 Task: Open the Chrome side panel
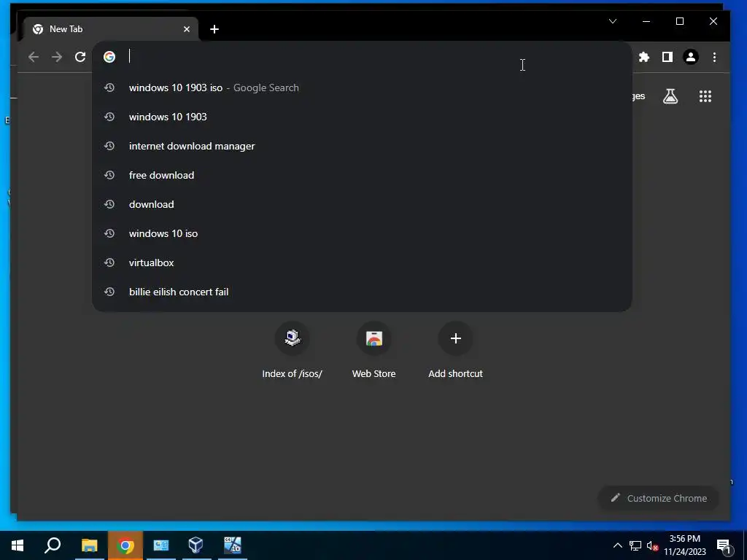tap(667, 57)
